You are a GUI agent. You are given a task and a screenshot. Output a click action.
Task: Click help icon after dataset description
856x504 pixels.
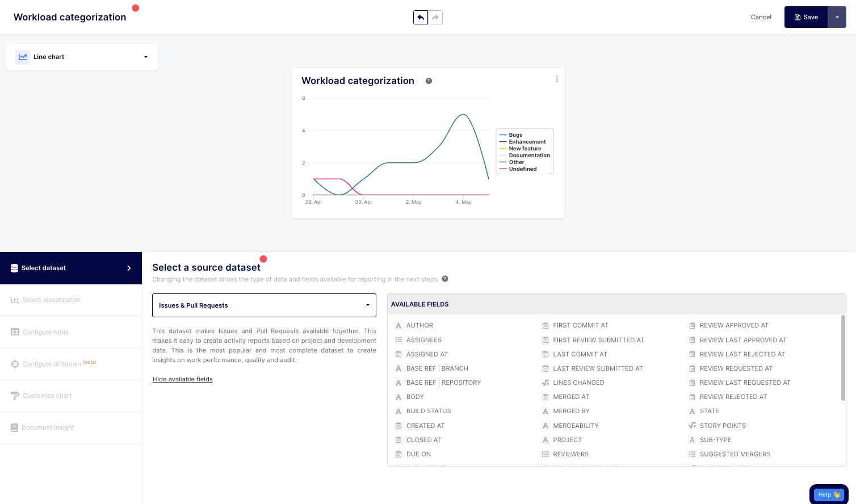pos(445,279)
